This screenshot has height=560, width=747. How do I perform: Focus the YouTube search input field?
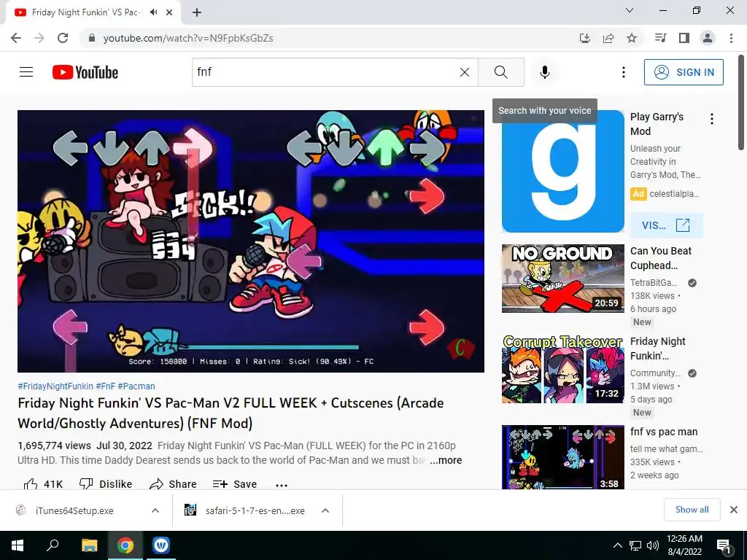coord(325,72)
